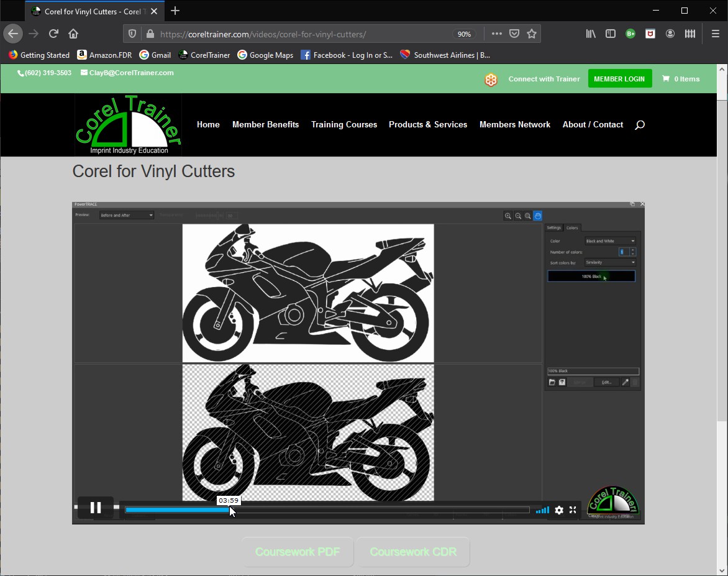Open the Training Courses menu
This screenshot has width=728, height=576.
[x=344, y=124]
